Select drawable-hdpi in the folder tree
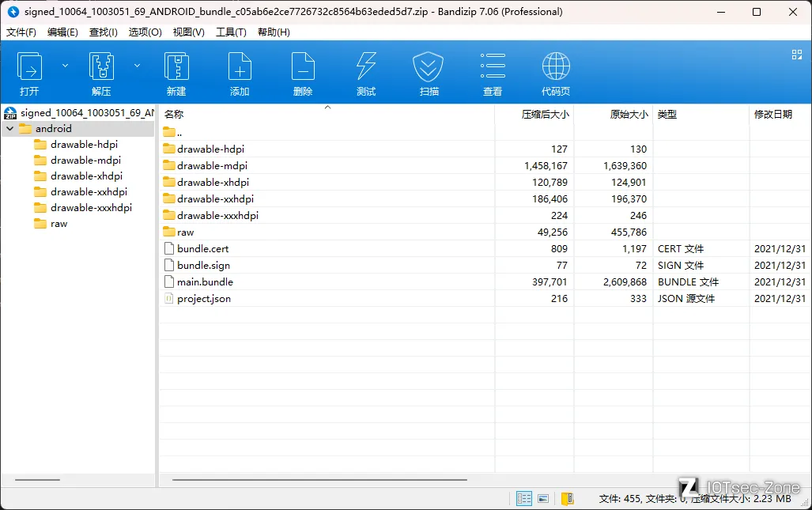This screenshot has height=510, width=812. point(84,145)
